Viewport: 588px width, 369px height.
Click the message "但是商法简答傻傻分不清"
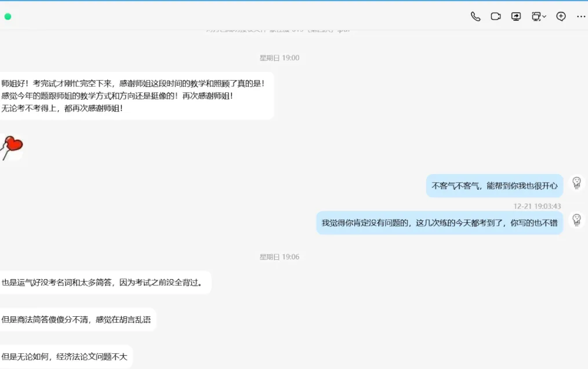pos(78,320)
